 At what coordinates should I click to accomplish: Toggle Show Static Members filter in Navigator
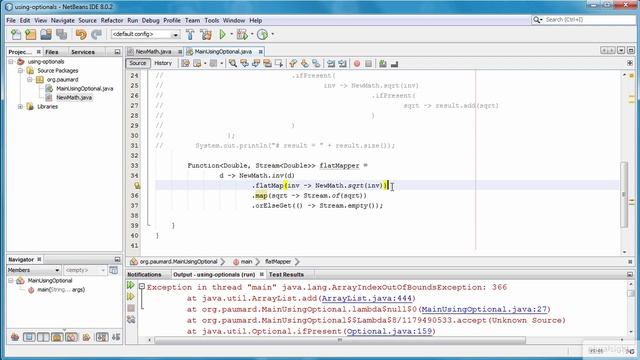click(43, 337)
